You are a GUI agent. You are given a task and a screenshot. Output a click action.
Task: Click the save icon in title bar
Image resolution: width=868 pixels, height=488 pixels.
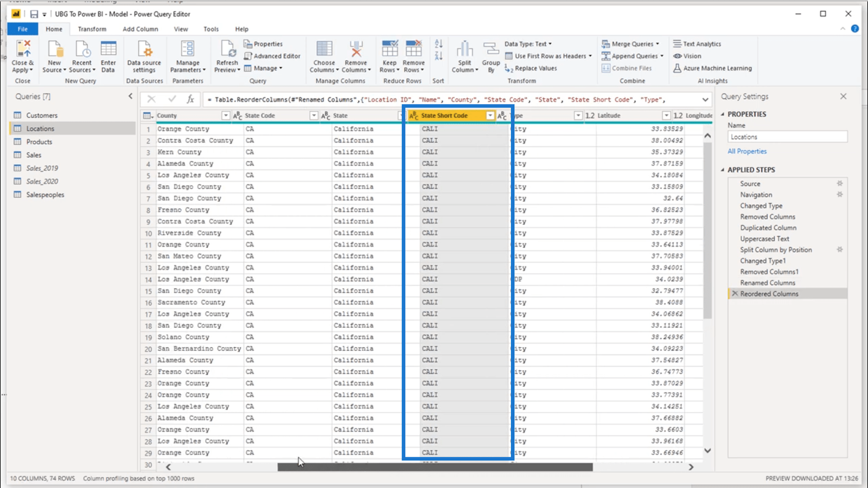click(34, 14)
